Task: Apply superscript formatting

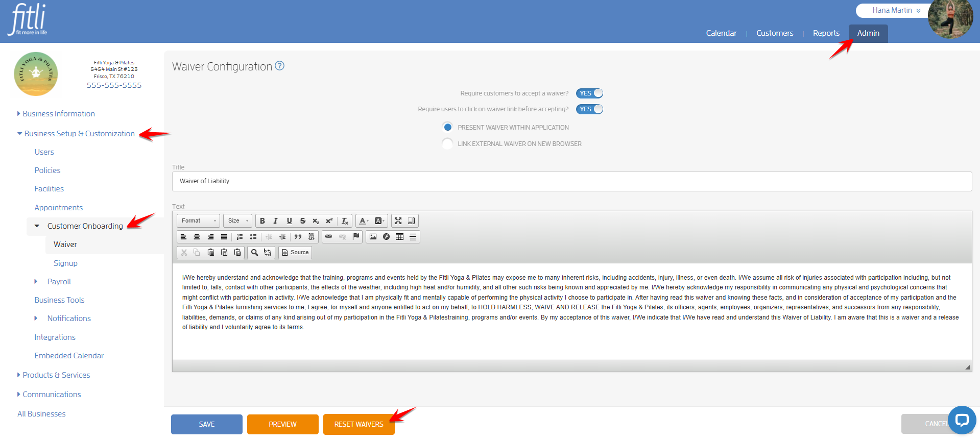Action: click(329, 221)
